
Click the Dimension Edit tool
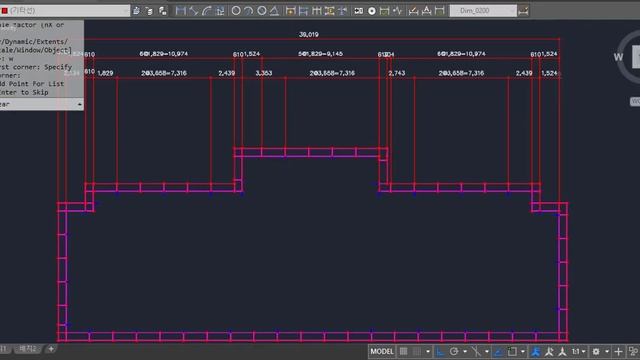coord(413,11)
